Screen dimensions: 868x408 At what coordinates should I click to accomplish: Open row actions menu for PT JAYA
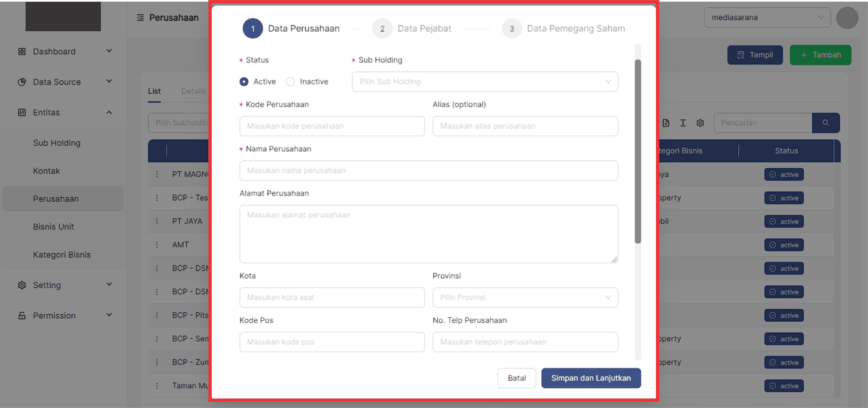point(157,221)
